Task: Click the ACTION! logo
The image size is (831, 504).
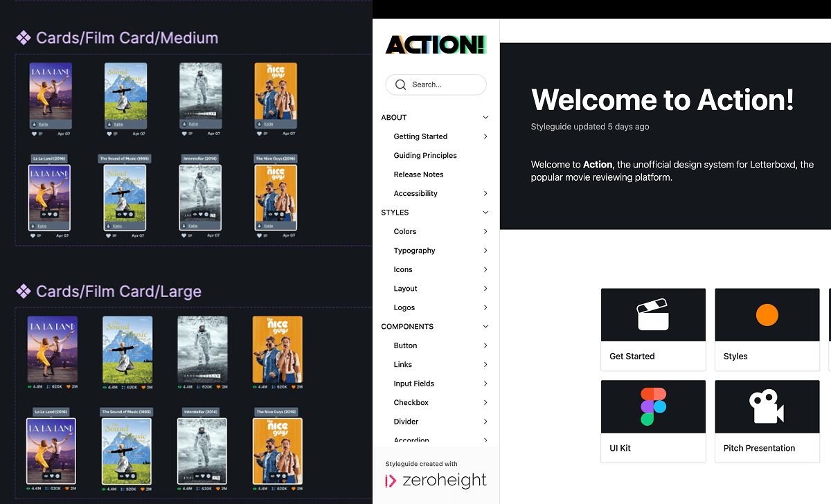Action: point(436,45)
